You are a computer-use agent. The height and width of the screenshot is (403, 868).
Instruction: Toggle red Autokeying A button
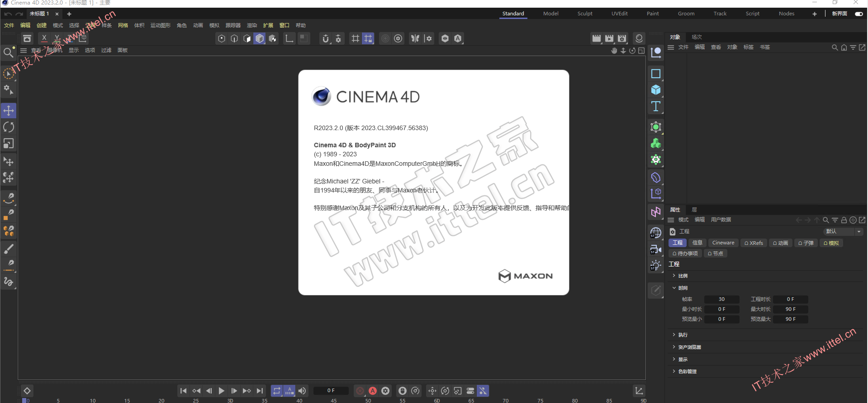tap(373, 391)
